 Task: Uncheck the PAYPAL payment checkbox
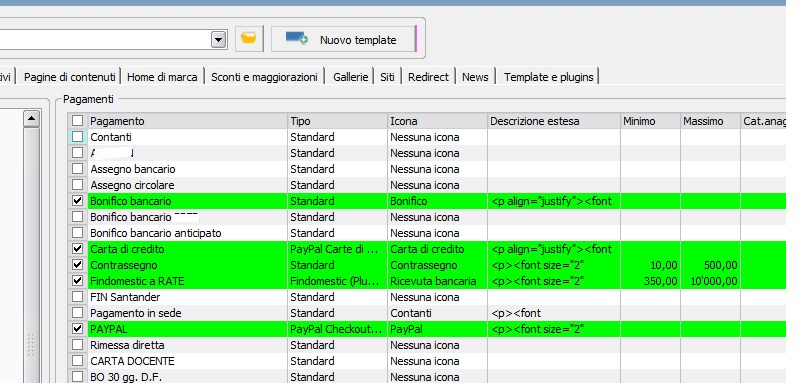point(77,329)
